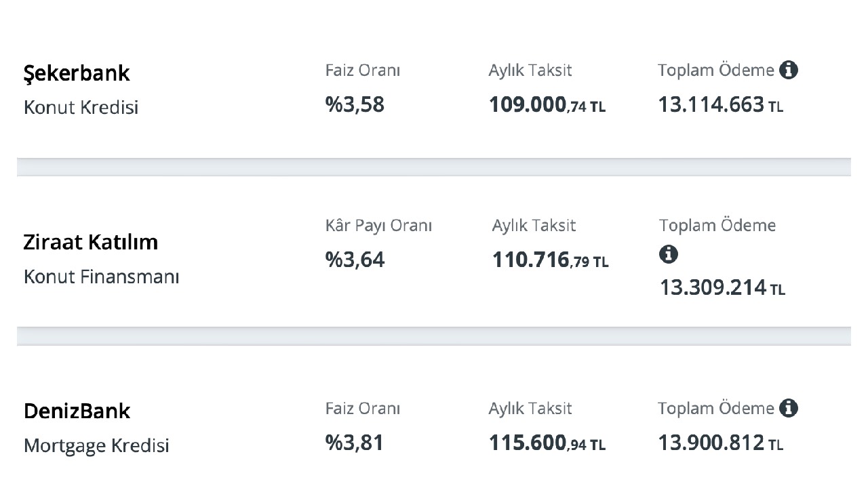
Task: Click the info icon beside DenizBank Toplam Ödeme
Action: tap(788, 408)
